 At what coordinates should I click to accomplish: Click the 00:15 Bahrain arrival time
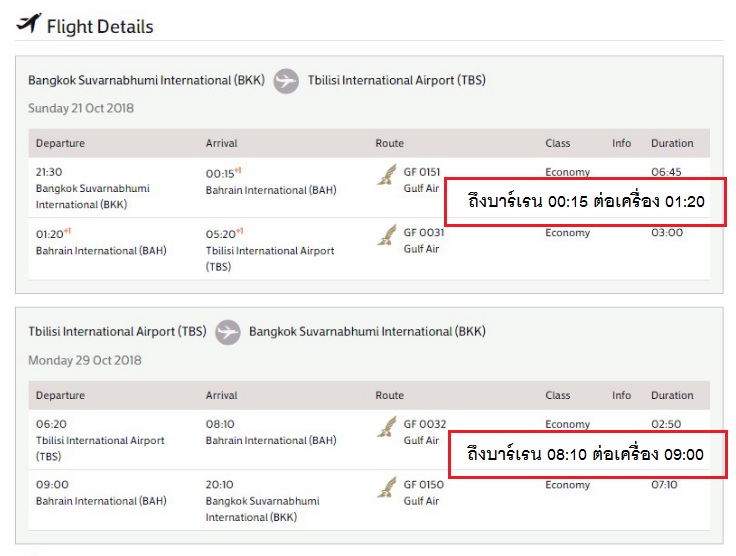[x=220, y=174]
